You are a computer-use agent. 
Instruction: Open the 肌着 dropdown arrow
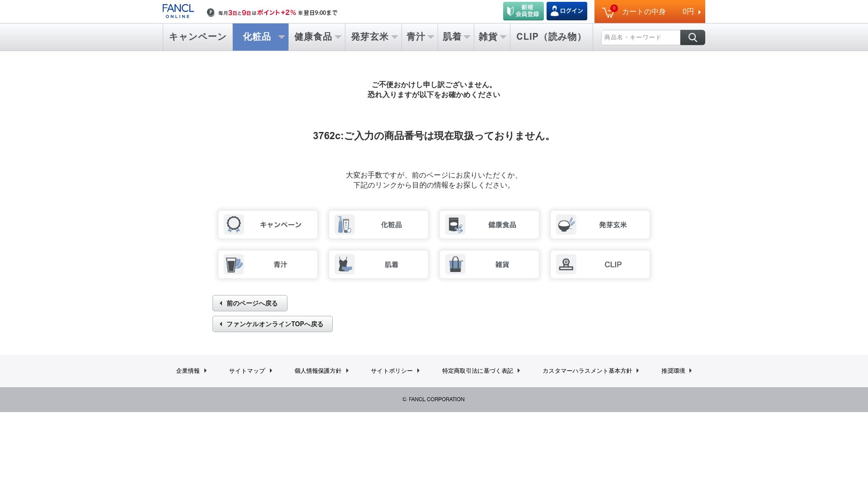pos(467,38)
